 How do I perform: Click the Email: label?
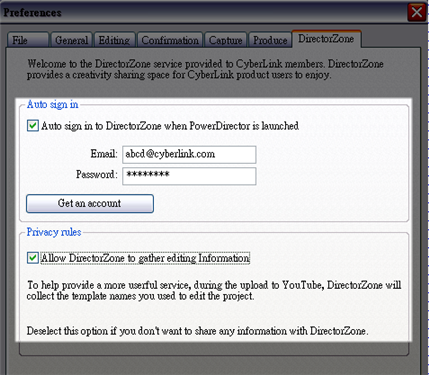[104, 154]
